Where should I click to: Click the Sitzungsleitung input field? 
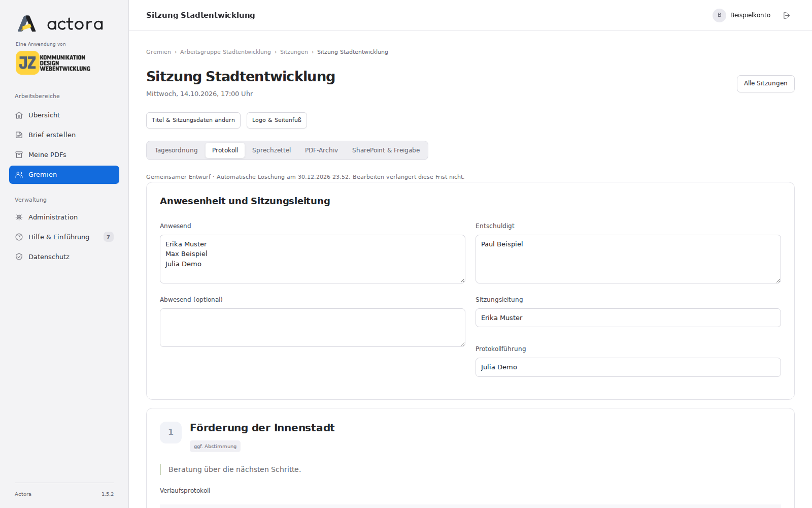[x=628, y=318]
